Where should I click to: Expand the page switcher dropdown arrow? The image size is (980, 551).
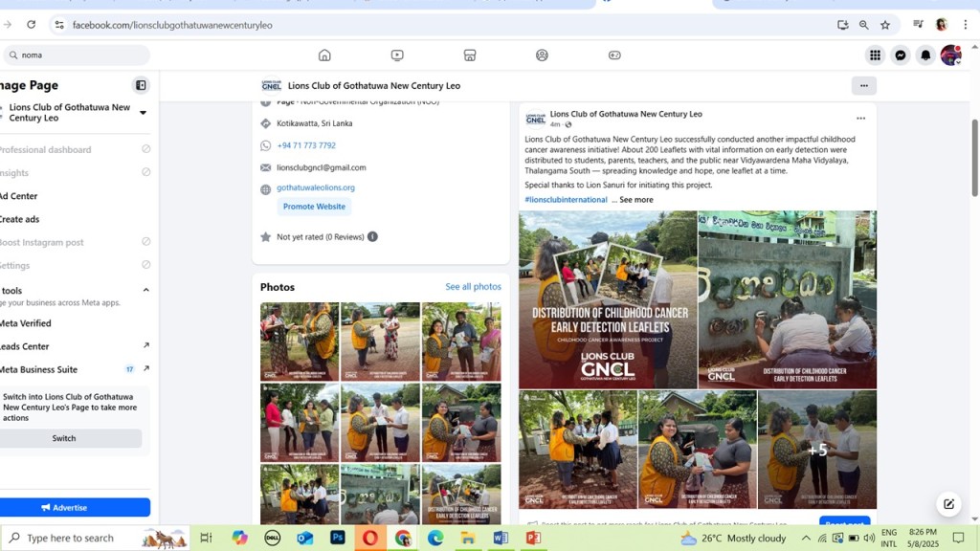144,113
